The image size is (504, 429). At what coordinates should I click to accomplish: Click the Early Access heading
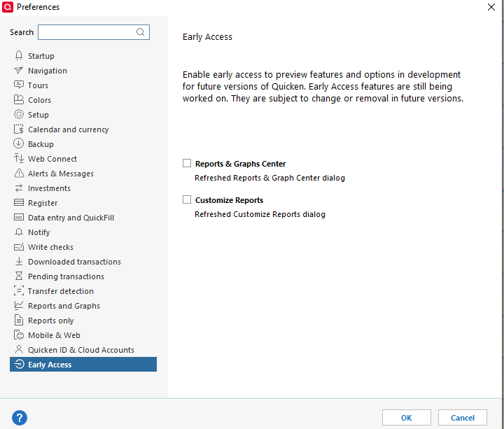[x=207, y=37]
